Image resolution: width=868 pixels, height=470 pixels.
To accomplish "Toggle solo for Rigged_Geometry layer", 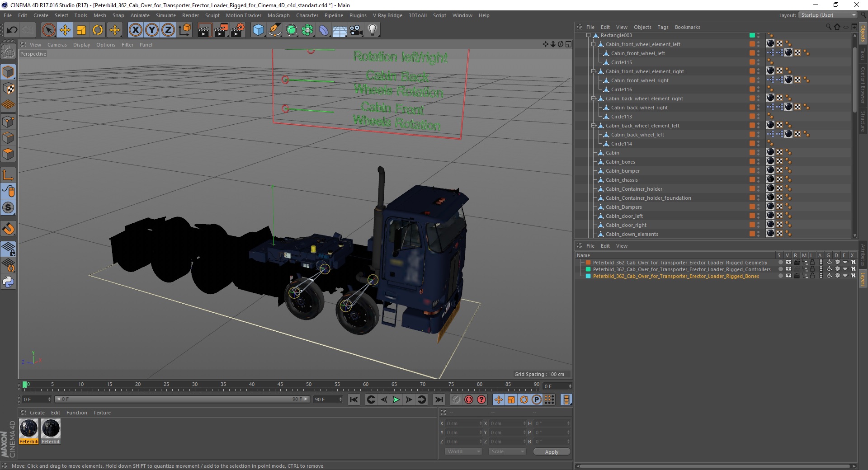I will coord(780,262).
